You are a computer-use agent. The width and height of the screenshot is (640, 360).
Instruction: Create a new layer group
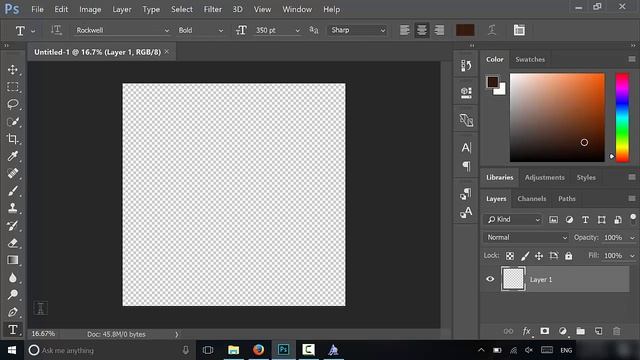pyautogui.click(x=580, y=331)
